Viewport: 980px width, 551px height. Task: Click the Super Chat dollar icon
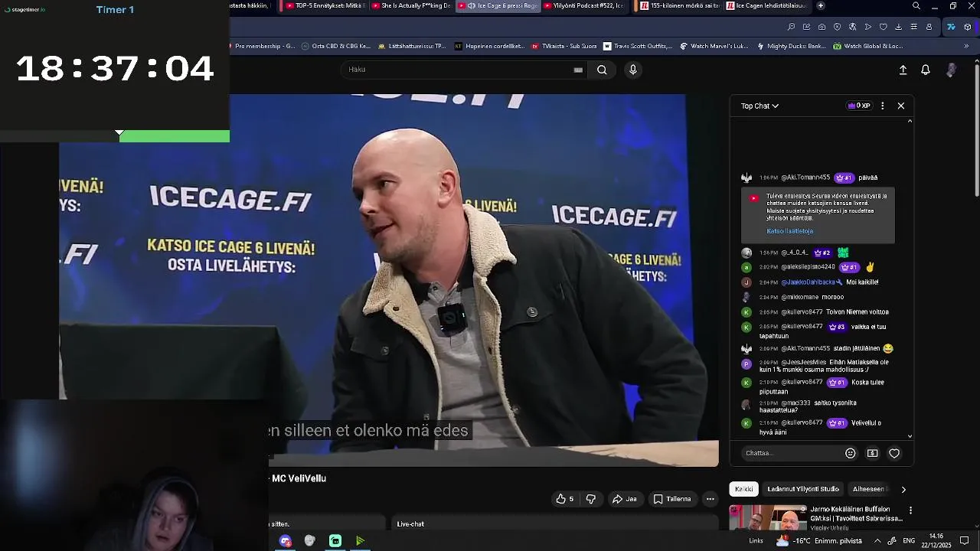click(872, 453)
